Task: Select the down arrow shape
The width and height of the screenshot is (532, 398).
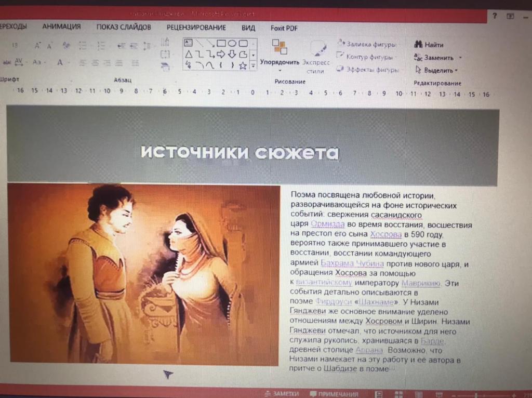Action: click(232, 54)
